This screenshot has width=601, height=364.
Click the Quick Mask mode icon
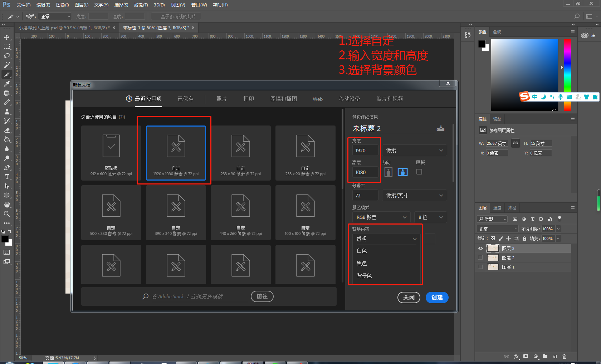point(7,252)
